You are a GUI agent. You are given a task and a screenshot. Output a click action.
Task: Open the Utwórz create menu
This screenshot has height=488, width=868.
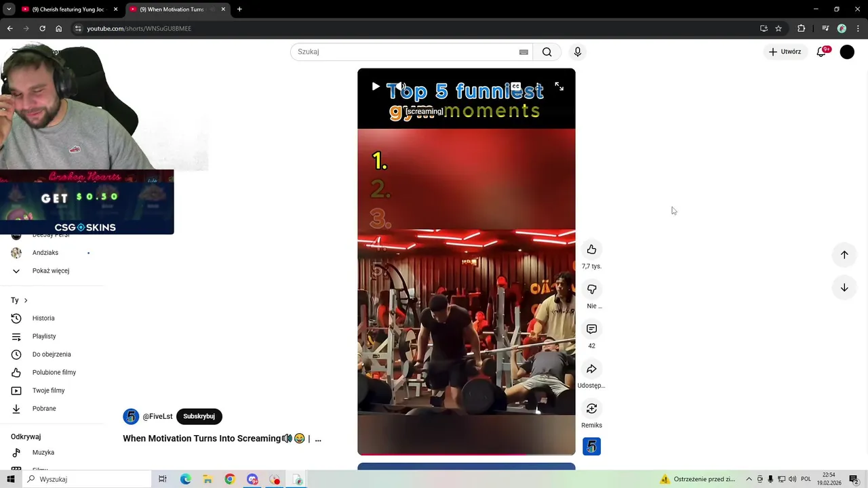pos(785,52)
